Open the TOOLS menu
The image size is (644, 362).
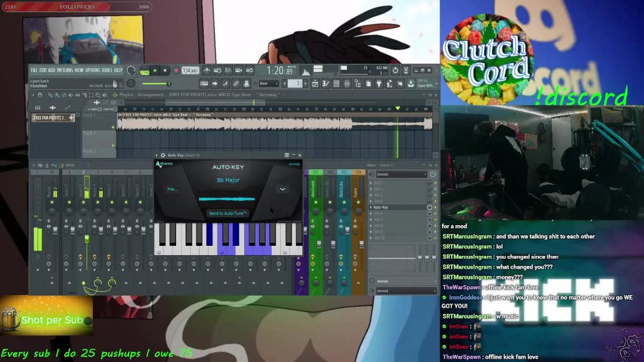pyautogui.click(x=107, y=70)
